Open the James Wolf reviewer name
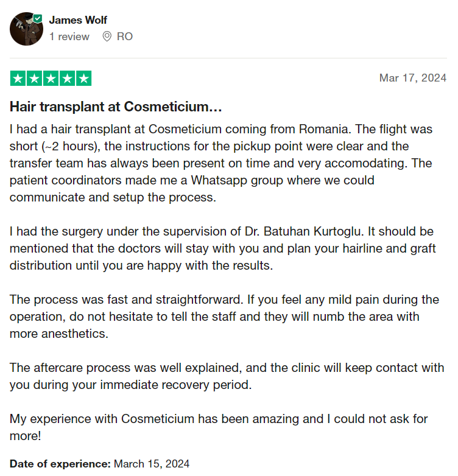458x476 pixels. click(78, 20)
